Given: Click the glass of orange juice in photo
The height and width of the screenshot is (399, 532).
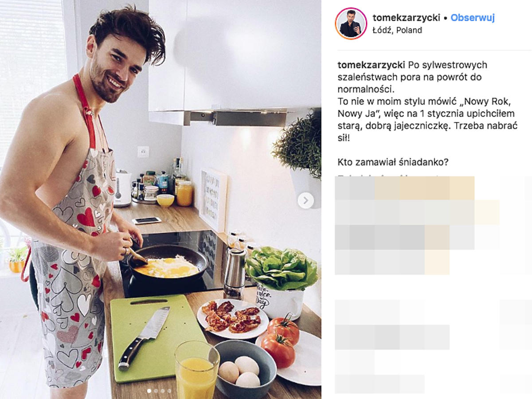Looking at the screenshot, I should coord(197,370).
